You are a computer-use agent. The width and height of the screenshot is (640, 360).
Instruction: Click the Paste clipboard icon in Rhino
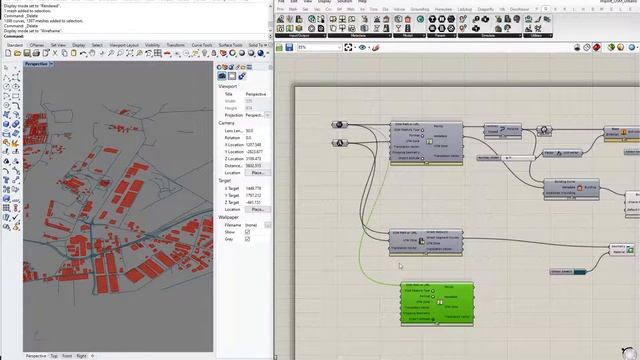coord(73,53)
